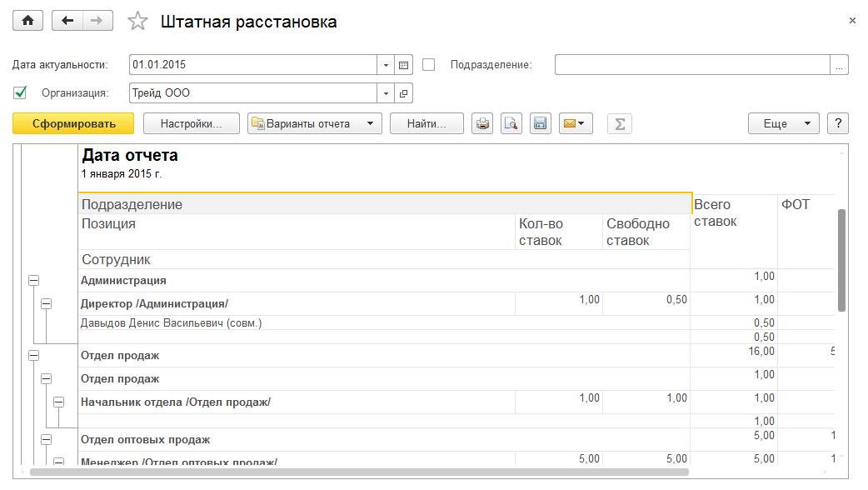
Task: Click the sum (sigma) icon
Action: 619,124
